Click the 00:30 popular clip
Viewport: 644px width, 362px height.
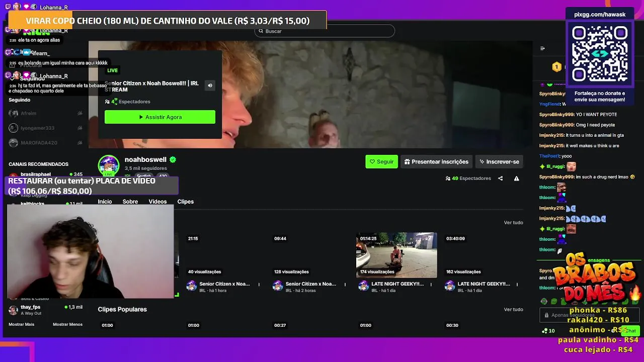482,329
